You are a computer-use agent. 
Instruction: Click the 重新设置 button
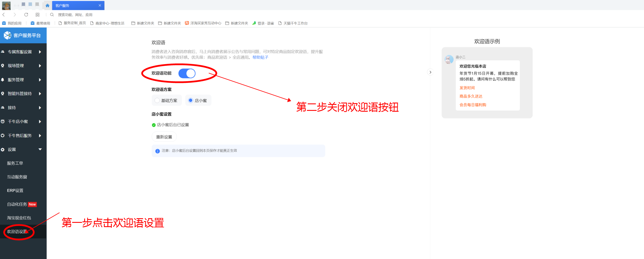coord(164,137)
